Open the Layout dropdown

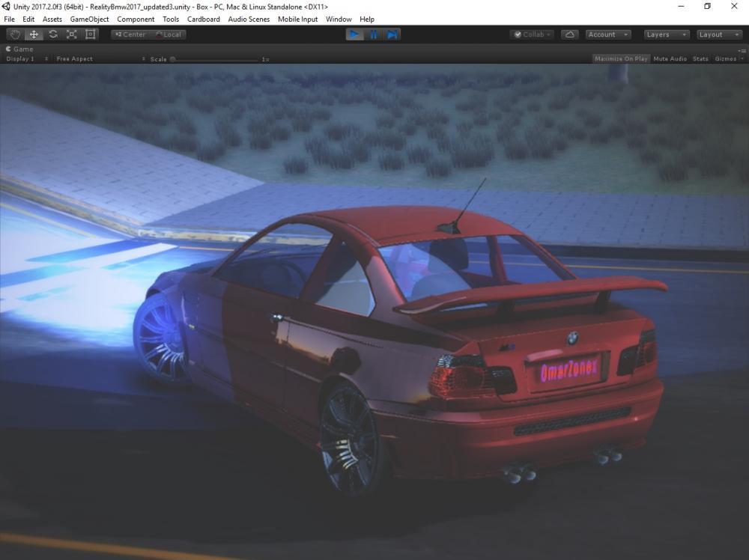[719, 34]
